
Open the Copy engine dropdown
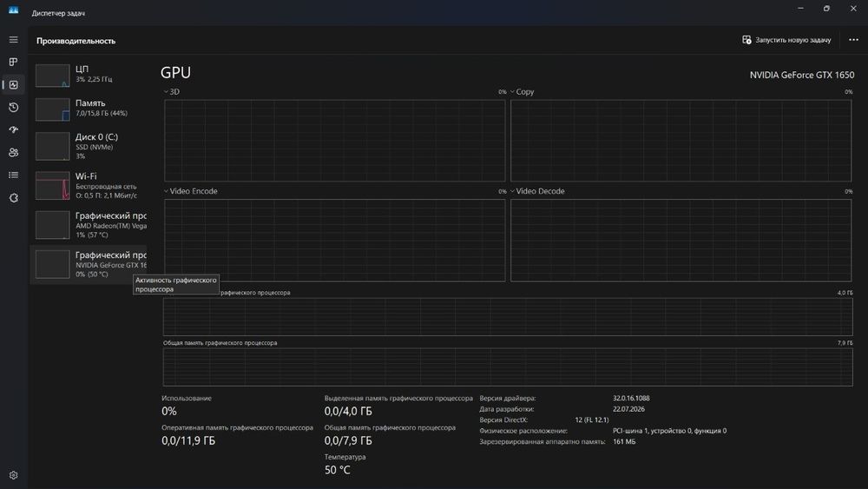[522, 92]
